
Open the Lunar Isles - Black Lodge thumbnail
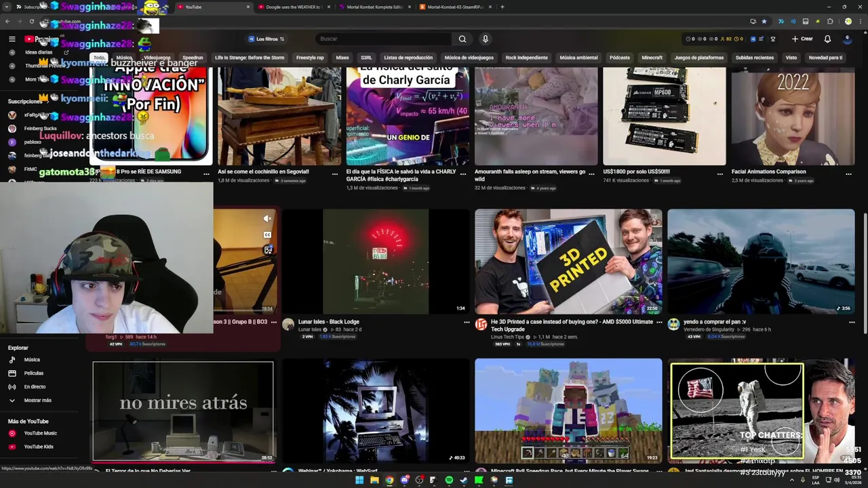(376, 262)
